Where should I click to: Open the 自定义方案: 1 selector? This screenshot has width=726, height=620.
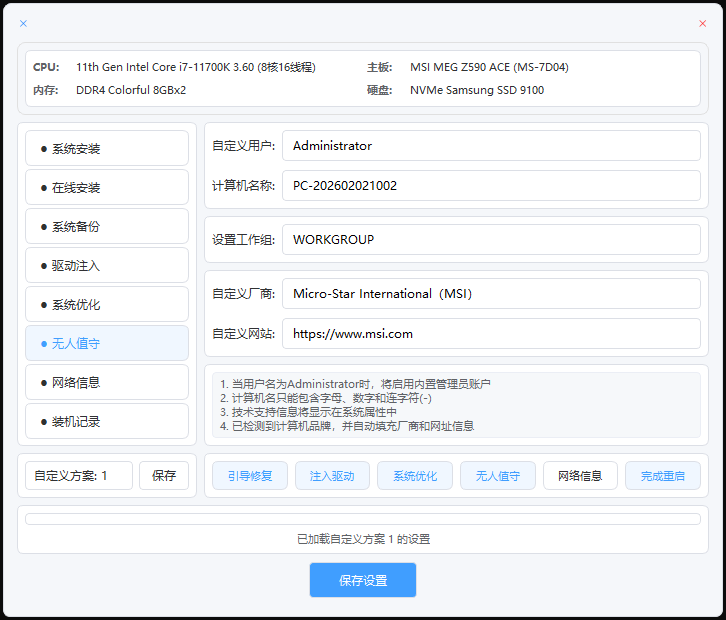pos(79,476)
